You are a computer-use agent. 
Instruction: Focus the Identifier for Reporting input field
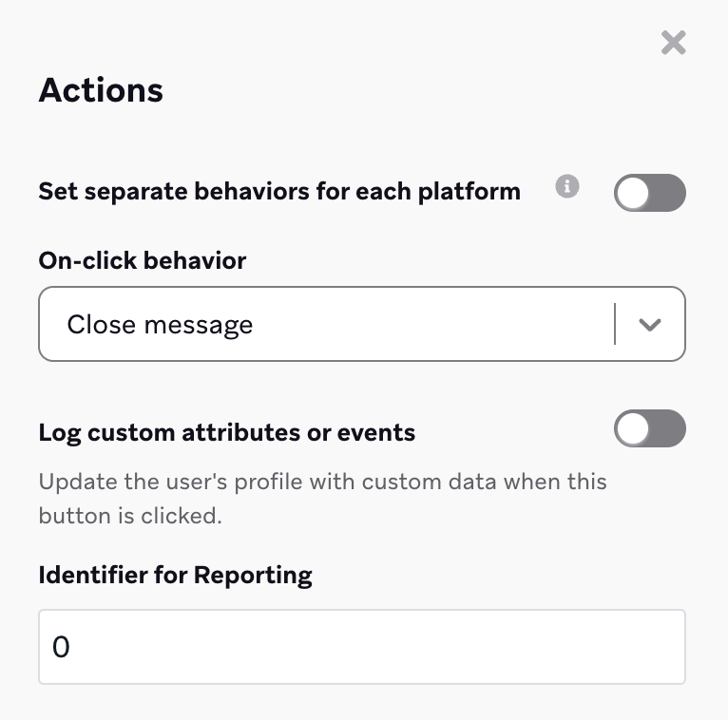coord(361,647)
